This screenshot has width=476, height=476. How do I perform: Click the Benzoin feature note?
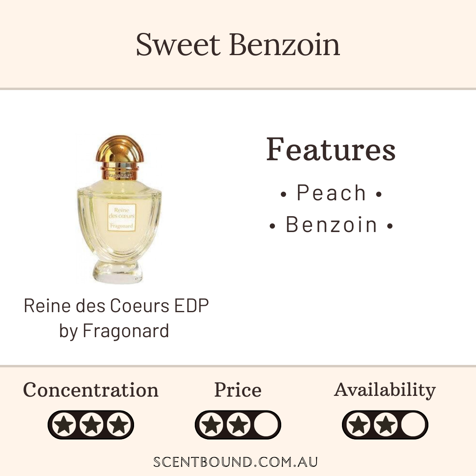(331, 225)
